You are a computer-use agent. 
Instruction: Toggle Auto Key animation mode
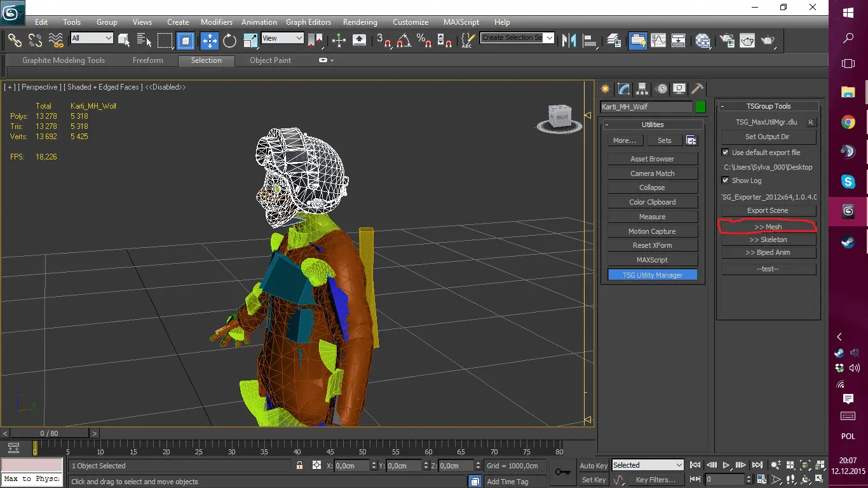(593, 466)
